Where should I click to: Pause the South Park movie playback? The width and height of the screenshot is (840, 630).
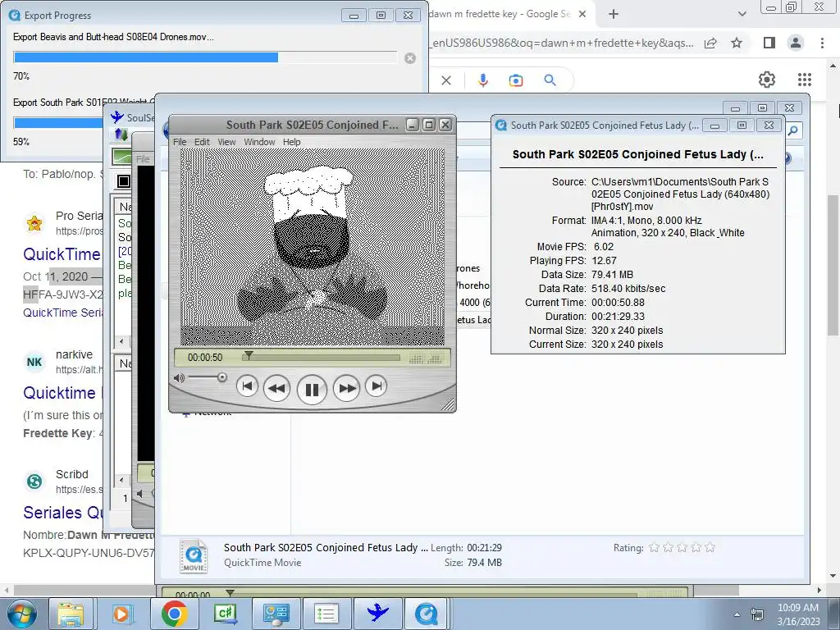click(312, 389)
